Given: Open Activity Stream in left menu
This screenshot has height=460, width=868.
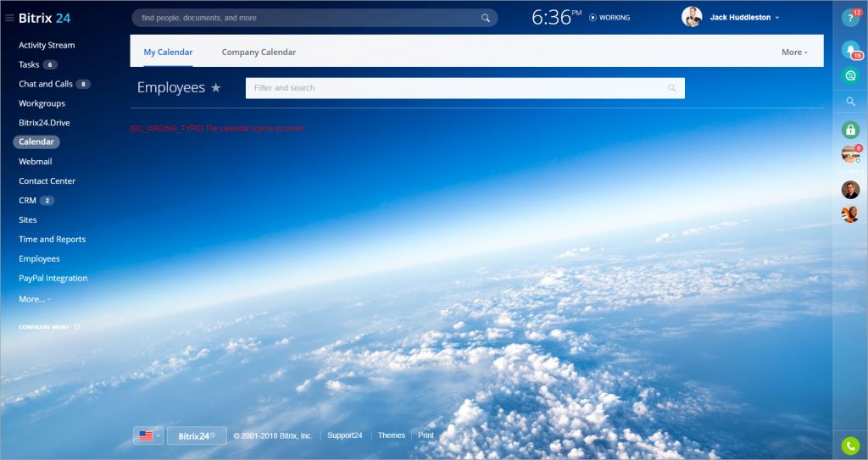Looking at the screenshot, I should (47, 46).
